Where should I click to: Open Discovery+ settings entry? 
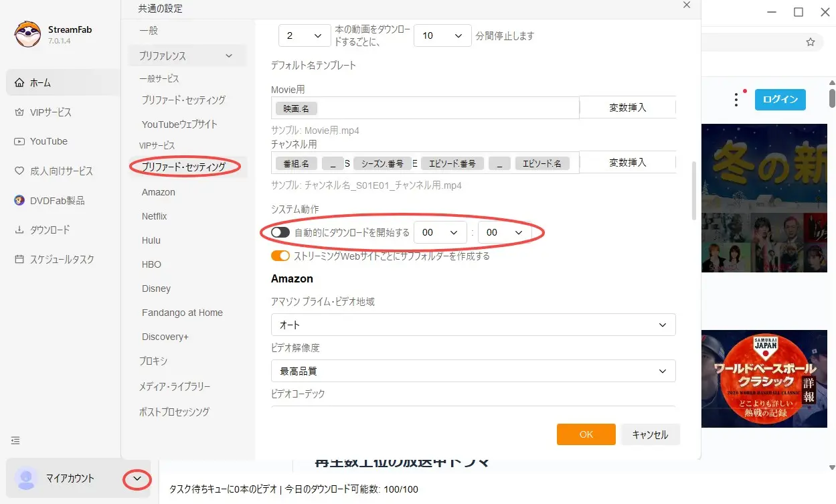coord(165,337)
